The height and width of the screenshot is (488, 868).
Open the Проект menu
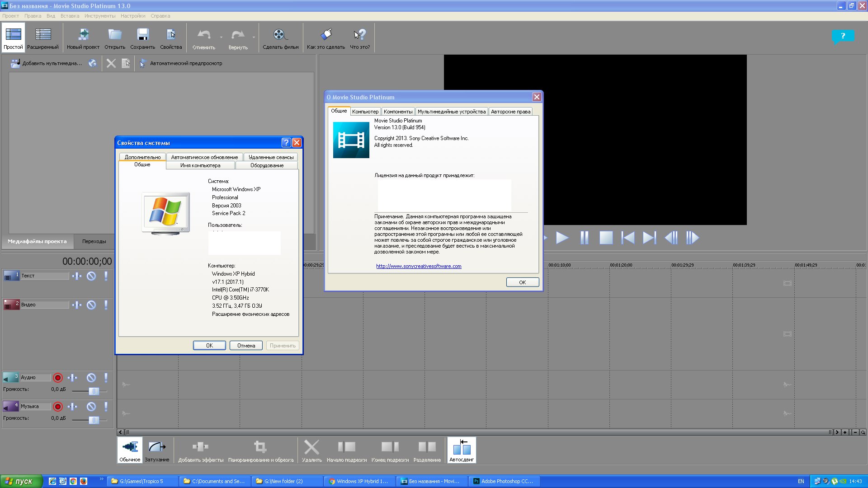tap(10, 16)
